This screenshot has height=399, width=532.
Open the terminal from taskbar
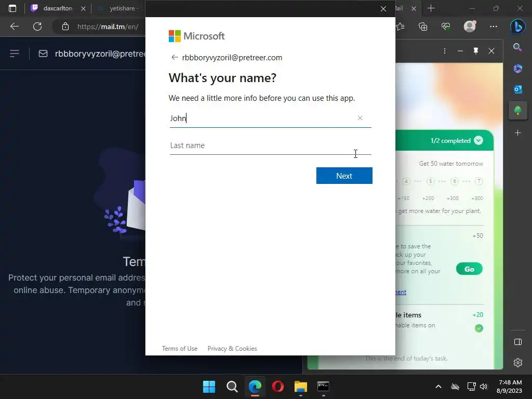tap(323, 387)
